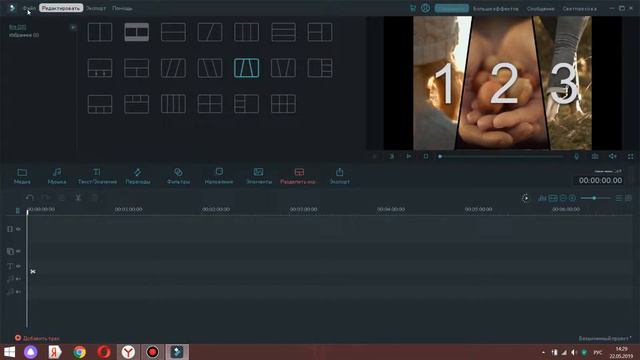The image size is (640, 360).
Task: Open the Экспорт menu in the menu bar
Action: [96, 8]
